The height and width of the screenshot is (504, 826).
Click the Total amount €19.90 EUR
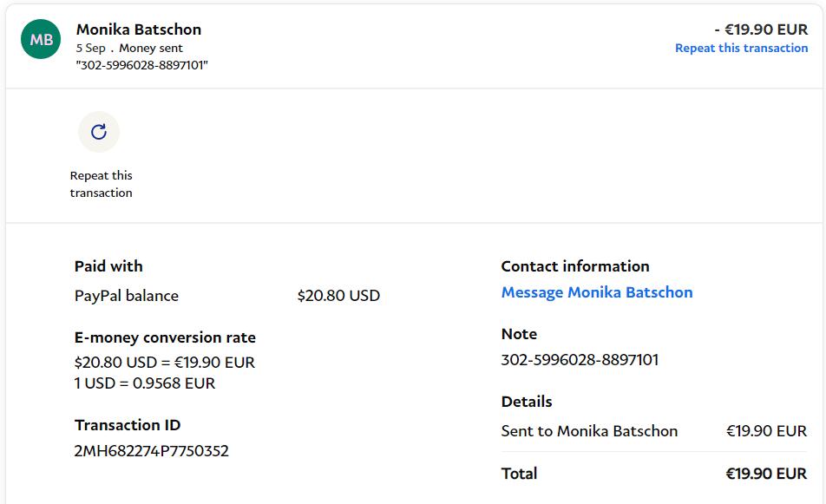pyautogui.click(x=766, y=474)
